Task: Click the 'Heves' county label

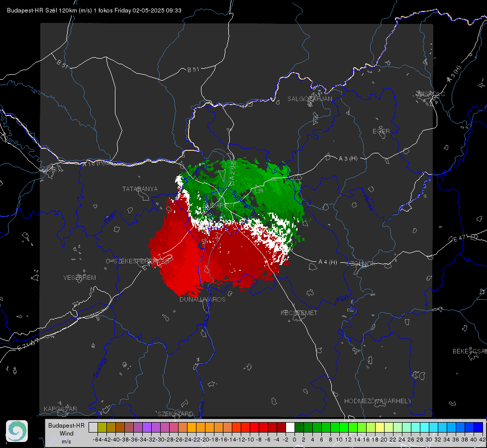Action: 368,203
